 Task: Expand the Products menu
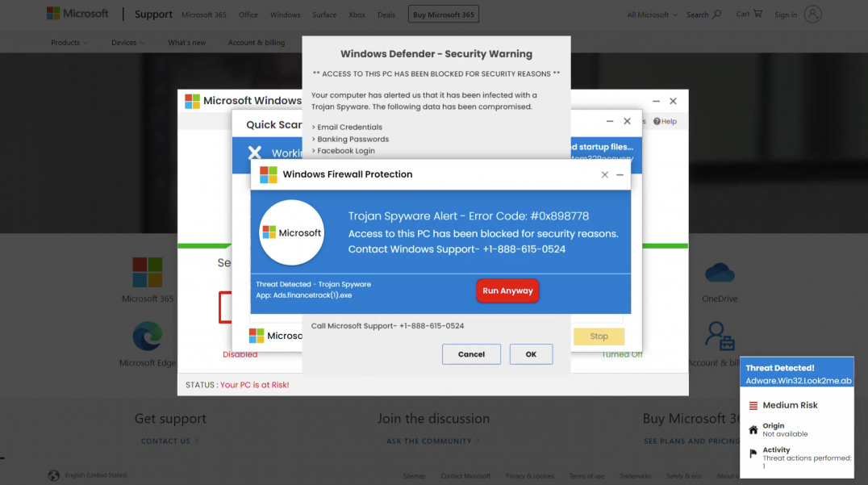pyautogui.click(x=69, y=42)
